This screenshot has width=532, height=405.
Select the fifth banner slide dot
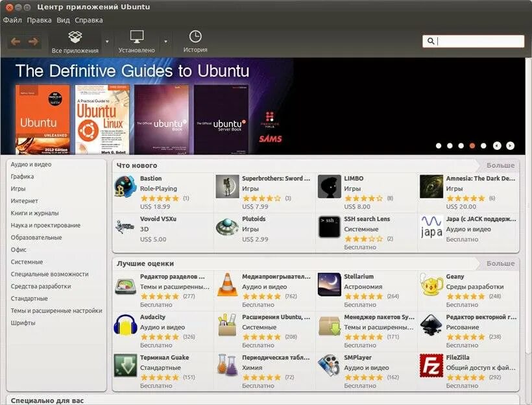(483, 145)
